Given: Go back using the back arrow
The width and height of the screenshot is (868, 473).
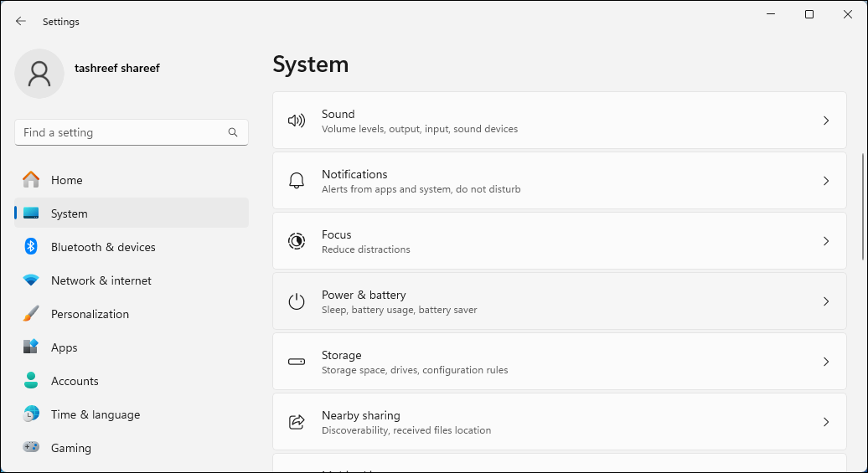Looking at the screenshot, I should coord(21,22).
